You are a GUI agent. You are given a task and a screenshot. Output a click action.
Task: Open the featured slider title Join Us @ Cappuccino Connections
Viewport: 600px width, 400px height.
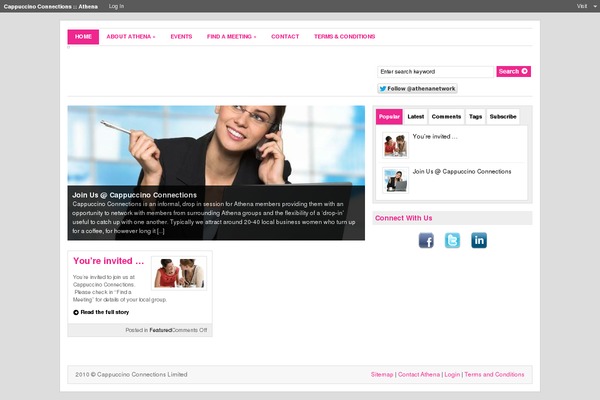(x=134, y=195)
